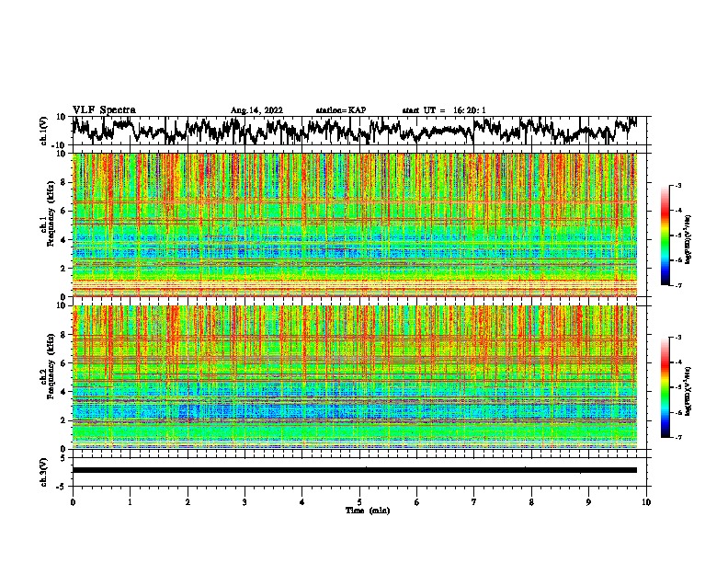Click time-axis tick label "9"
The height and width of the screenshot is (563, 728).
pos(588,502)
